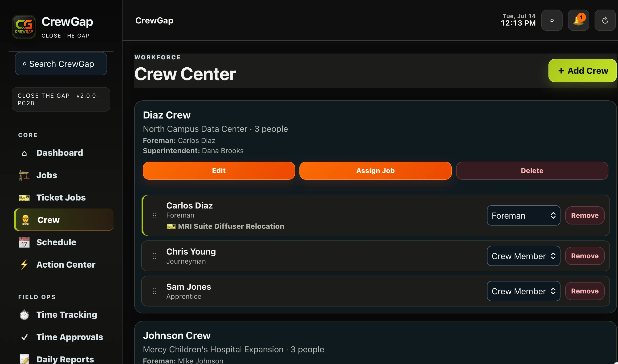Click Johnson Crew card title

[177, 336]
